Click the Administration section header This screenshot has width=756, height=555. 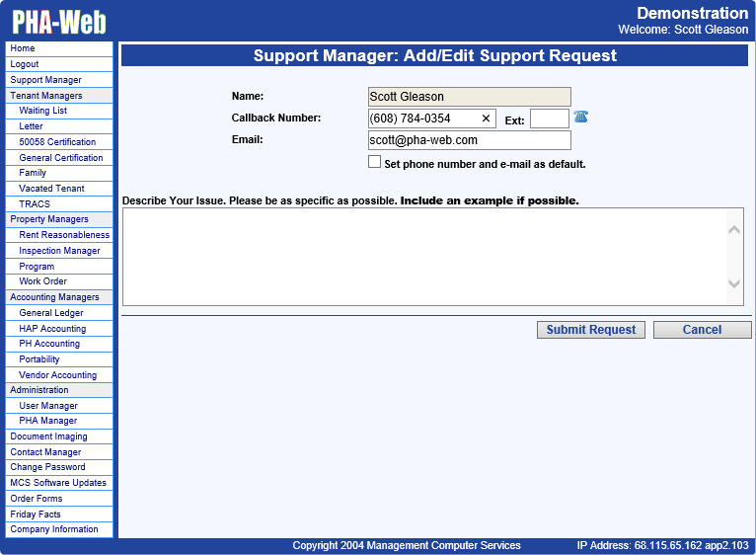click(x=59, y=390)
